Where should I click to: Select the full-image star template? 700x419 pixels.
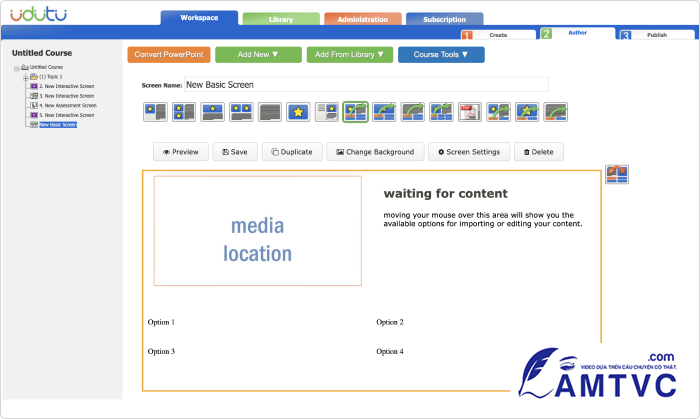tap(298, 112)
